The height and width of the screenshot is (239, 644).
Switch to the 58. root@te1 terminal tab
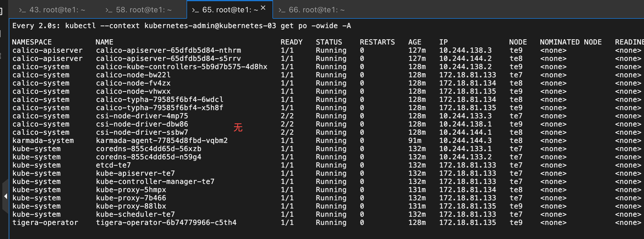point(139,10)
